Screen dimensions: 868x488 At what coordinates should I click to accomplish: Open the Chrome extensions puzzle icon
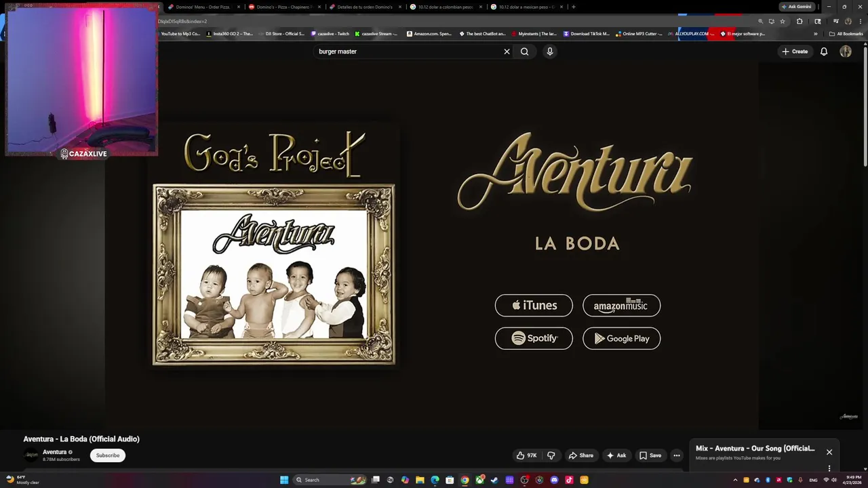pos(800,21)
